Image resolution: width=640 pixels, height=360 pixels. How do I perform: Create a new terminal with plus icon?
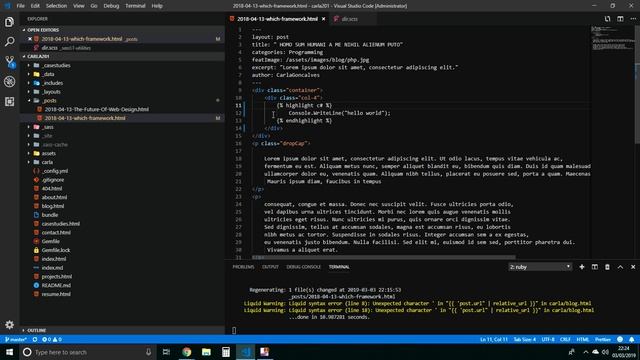[582, 267]
